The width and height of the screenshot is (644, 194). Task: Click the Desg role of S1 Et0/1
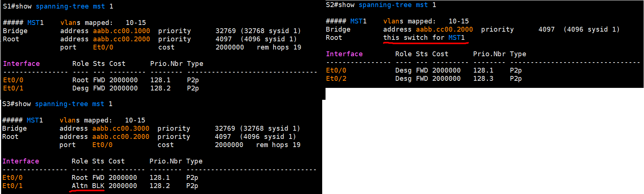[x=80, y=88]
